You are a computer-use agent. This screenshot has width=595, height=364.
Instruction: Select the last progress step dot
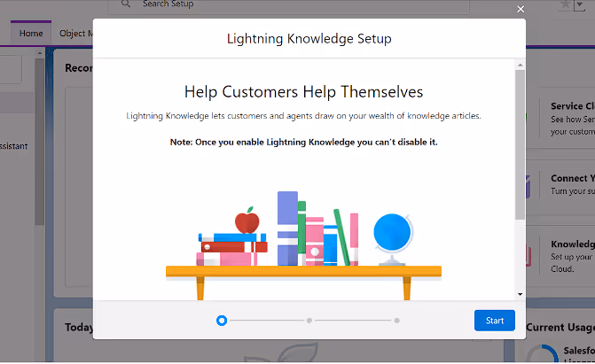pos(396,321)
